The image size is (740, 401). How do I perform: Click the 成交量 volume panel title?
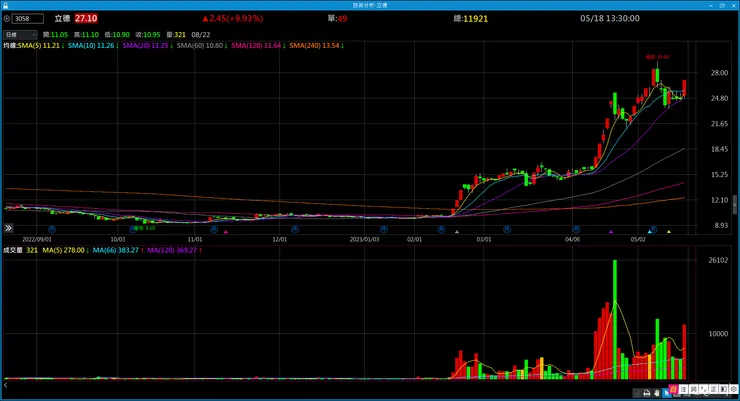tap(13, 250)
